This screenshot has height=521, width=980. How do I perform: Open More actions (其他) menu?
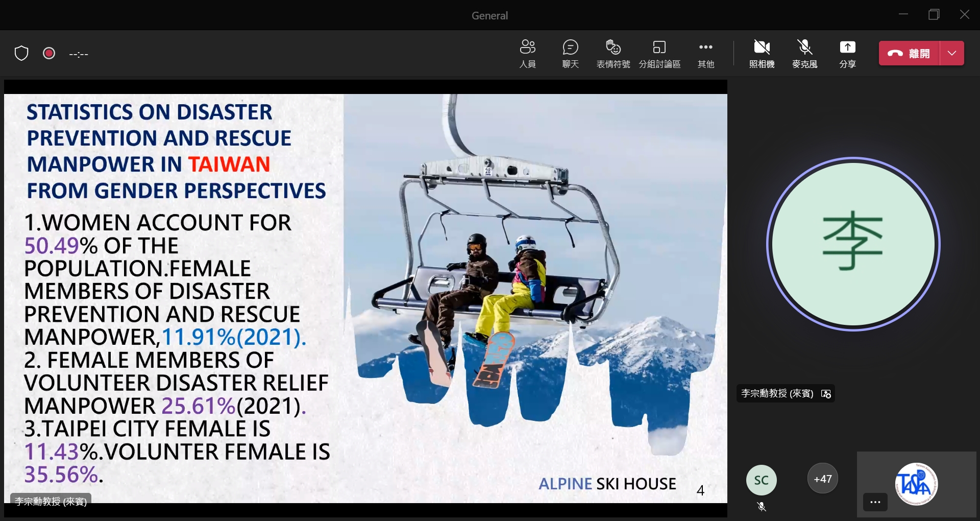point(705,53)
